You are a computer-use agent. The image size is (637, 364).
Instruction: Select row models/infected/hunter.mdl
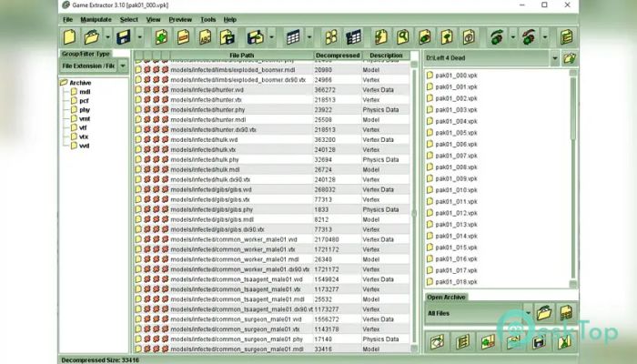pyautogui.click(x=272, y=120)
